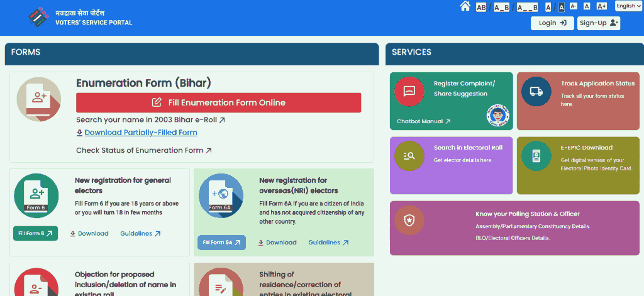Viewport: 644px width, 296px height.
Task: Open Check Status of Enumeration Form link
Action: (x=144, y=150)
